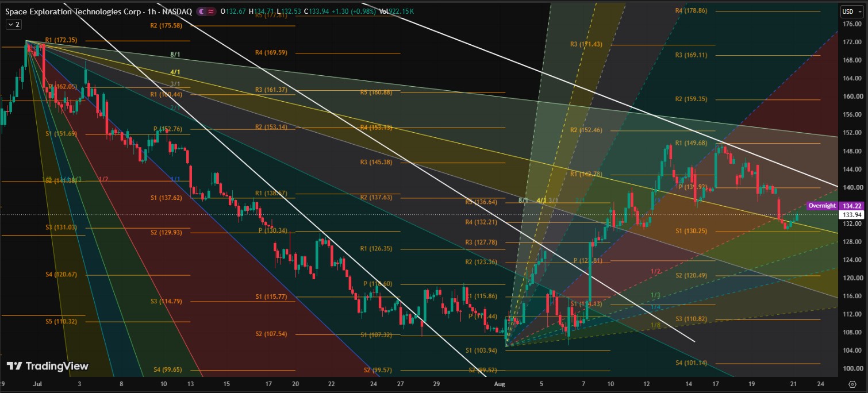The width and height of the screenshot is (868, 393).
Task: Select the S5 (110.32) pivot label
Action: (x=61, y=321)
